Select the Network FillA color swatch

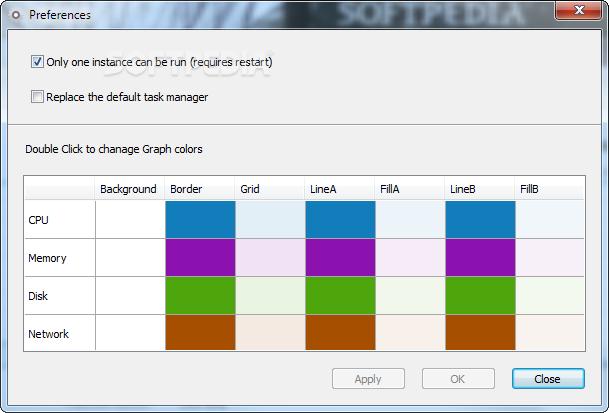click(x=410, y=333)
